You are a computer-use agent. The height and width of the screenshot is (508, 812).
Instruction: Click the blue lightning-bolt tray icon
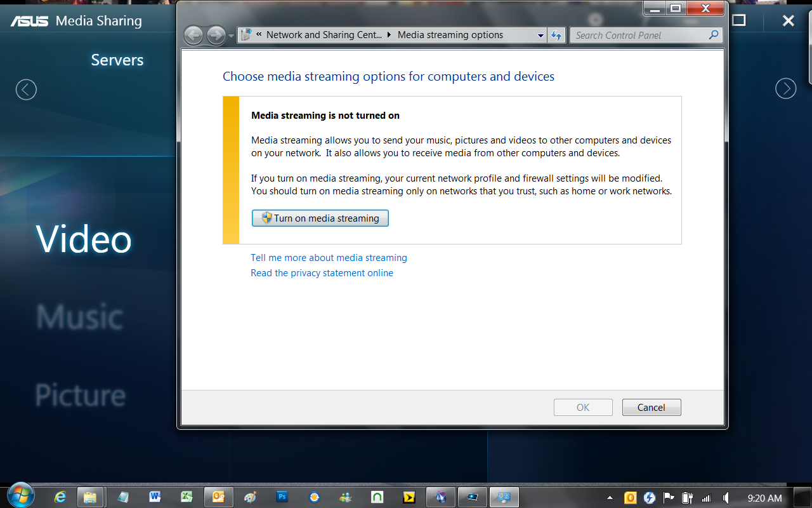pyautogui.click(x=649, y=498)
